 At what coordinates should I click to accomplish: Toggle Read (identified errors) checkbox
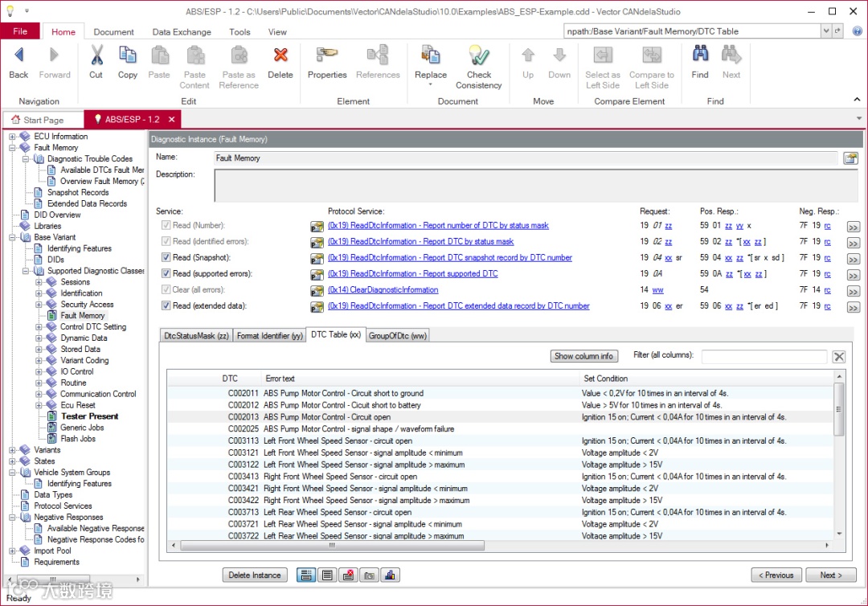tap(166, 241)
